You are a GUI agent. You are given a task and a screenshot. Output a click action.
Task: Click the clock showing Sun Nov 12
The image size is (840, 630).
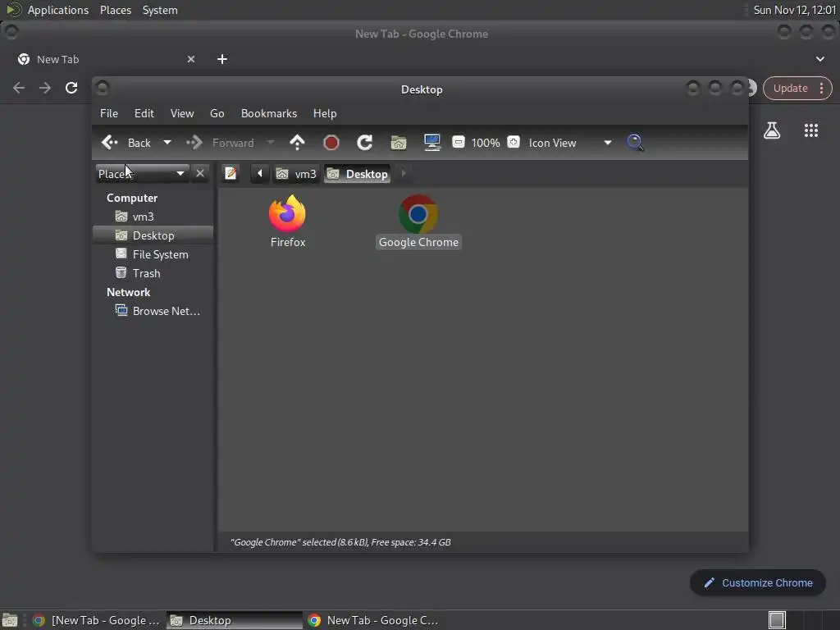click(x=794, y=10)
